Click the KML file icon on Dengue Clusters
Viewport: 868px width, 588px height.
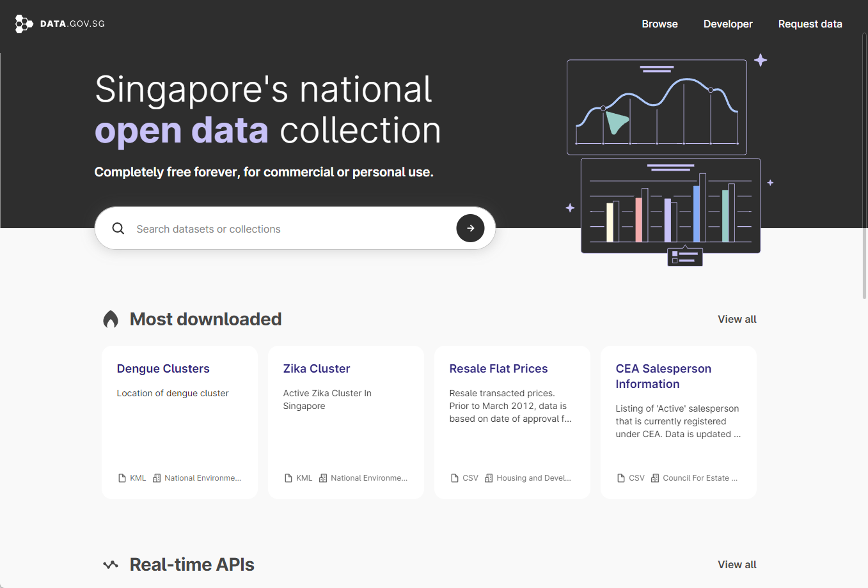click(122, 478)
